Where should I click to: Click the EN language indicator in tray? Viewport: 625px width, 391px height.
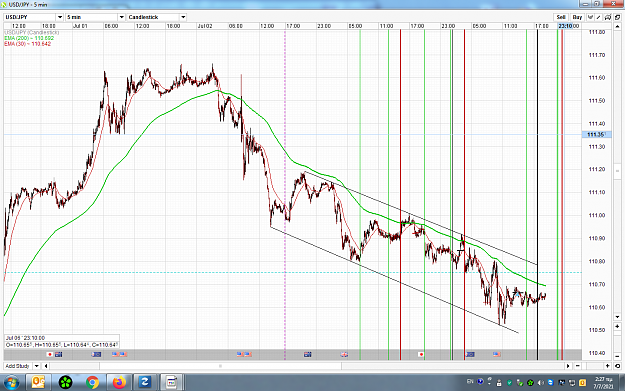[470, 382]
